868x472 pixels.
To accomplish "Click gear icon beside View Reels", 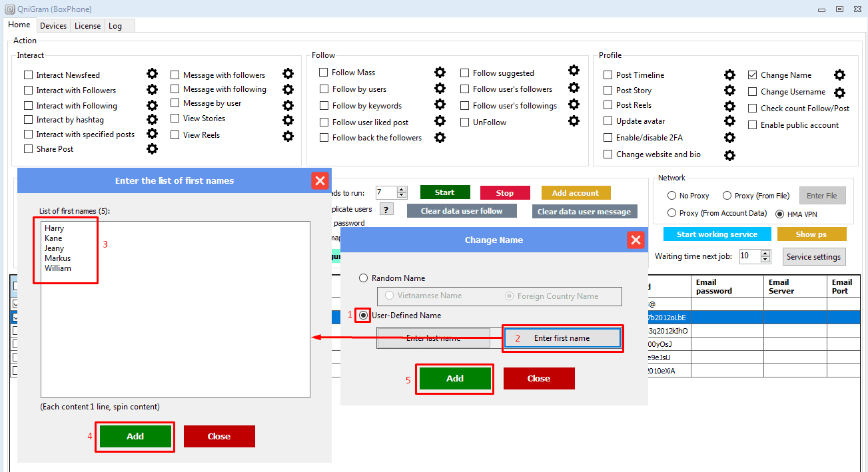I will 288,136.
